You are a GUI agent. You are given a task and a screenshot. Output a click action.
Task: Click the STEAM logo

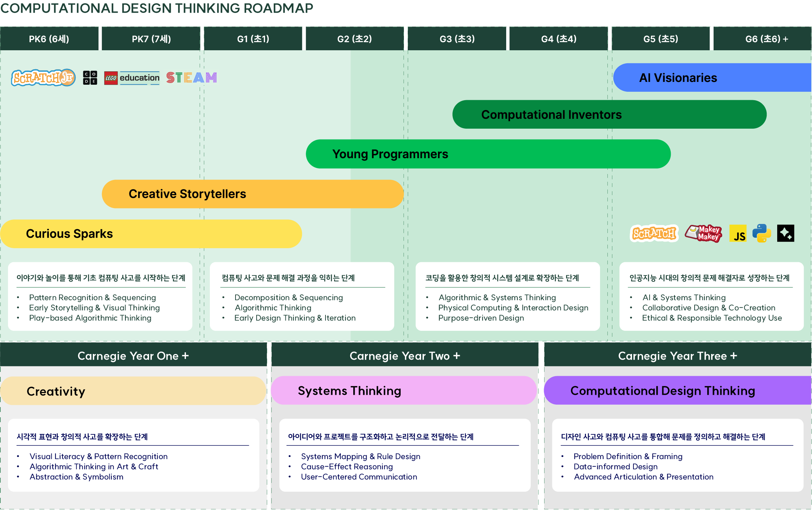191,77
